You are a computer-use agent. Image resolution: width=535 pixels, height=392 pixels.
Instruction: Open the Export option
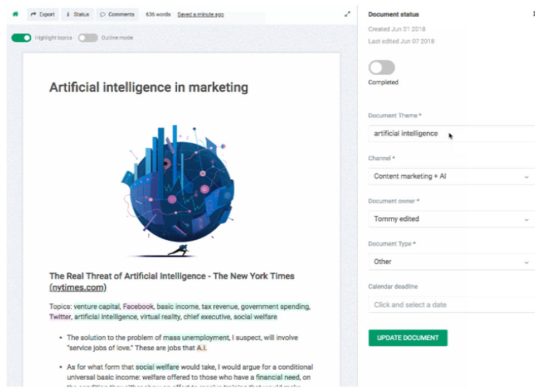point(43,14)
